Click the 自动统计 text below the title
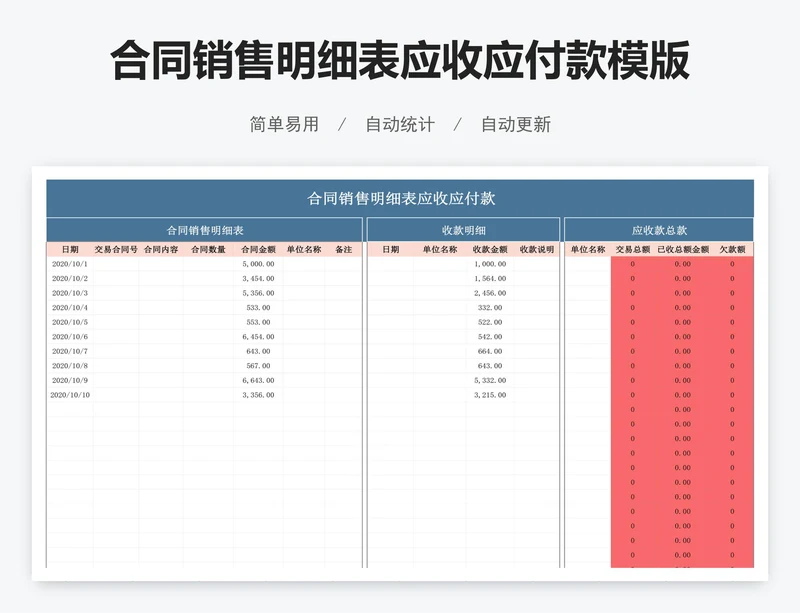 click(400, 125)
